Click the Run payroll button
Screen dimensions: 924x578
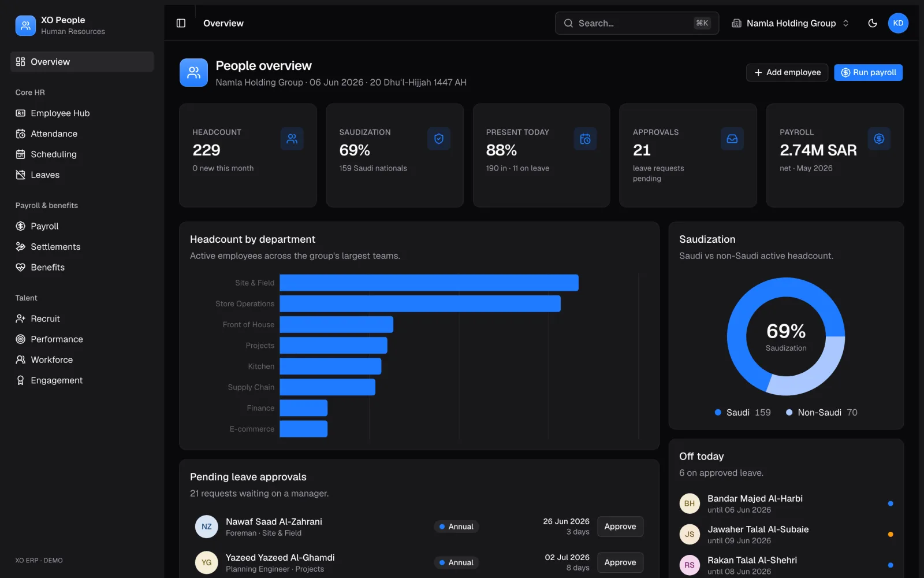(868, 72)
